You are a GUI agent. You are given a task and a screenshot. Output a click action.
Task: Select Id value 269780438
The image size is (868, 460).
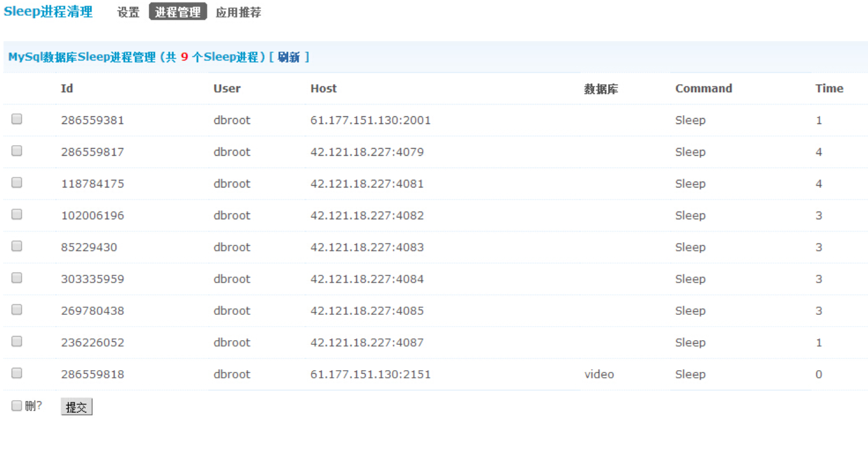[93, 311]
